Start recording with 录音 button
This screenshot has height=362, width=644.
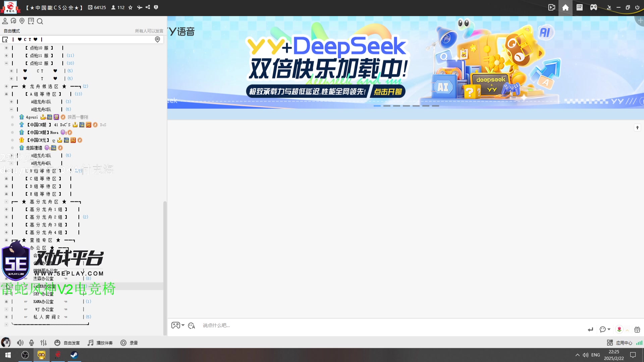pos(129,343)
